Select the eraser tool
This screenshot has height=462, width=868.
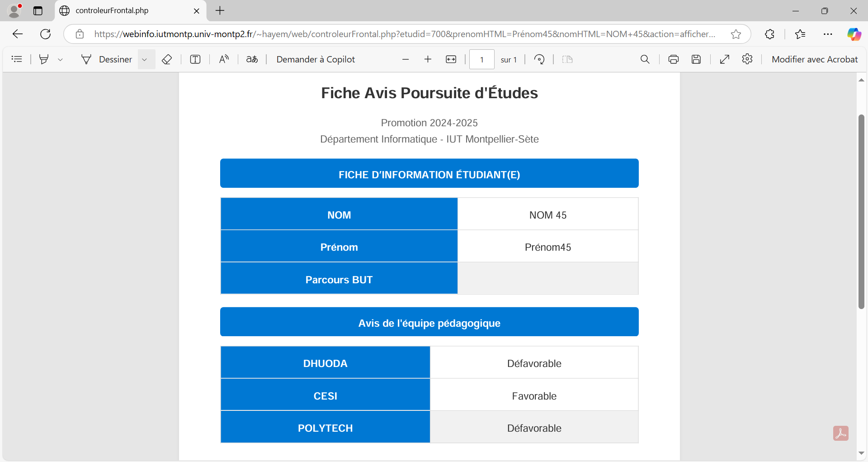(167, 59)
